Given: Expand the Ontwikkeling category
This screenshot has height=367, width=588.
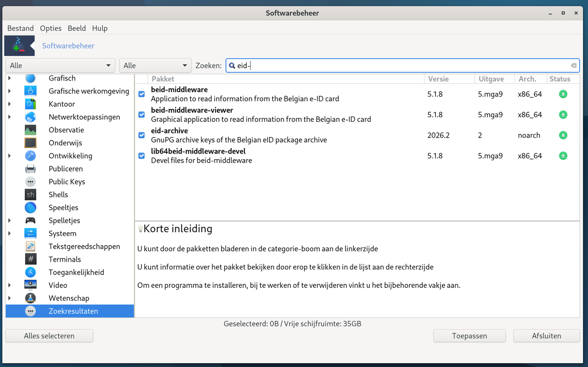Looking at the screenshot, I should (x=9, y=155).
